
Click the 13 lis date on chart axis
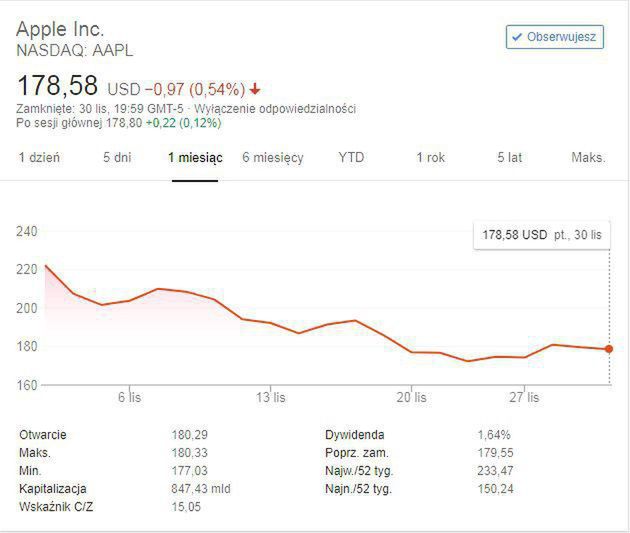[x=271, y=397]
